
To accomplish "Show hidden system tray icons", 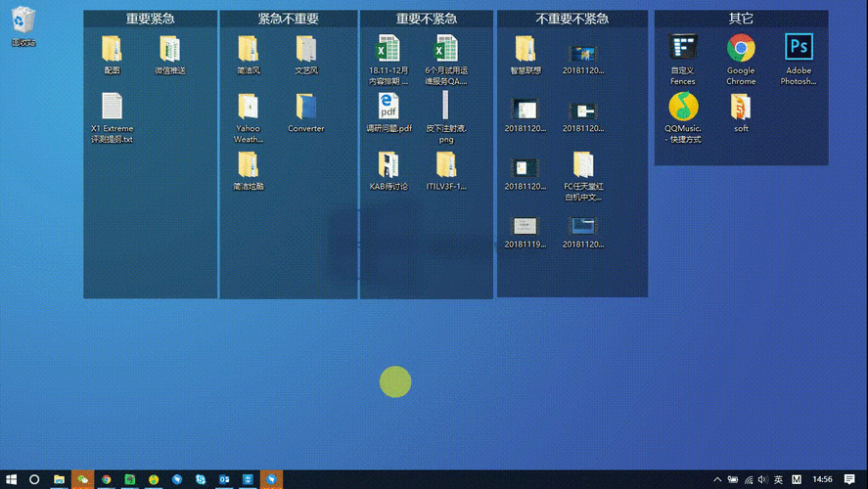I will 717,479.
